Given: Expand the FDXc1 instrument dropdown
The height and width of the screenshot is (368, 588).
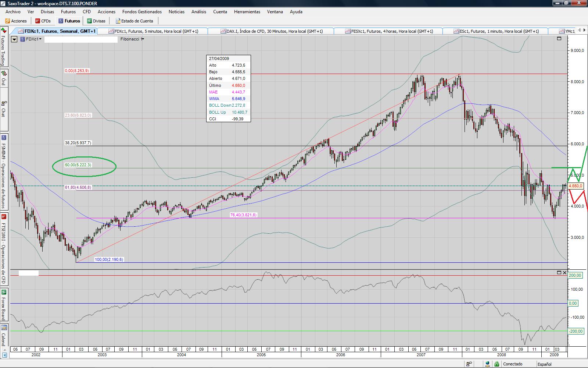Looking at the screenshot, I should 33,39.
